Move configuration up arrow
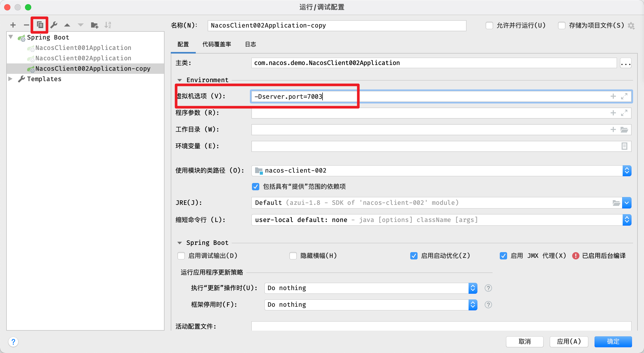This screenshot has width=644, height=353. (x=67, y=25)
